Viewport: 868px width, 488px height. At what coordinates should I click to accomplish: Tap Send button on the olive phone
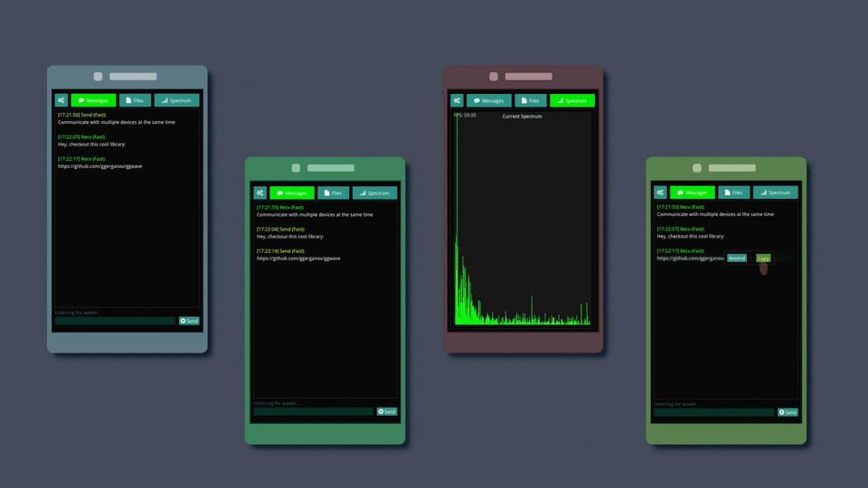coord(788,412)
